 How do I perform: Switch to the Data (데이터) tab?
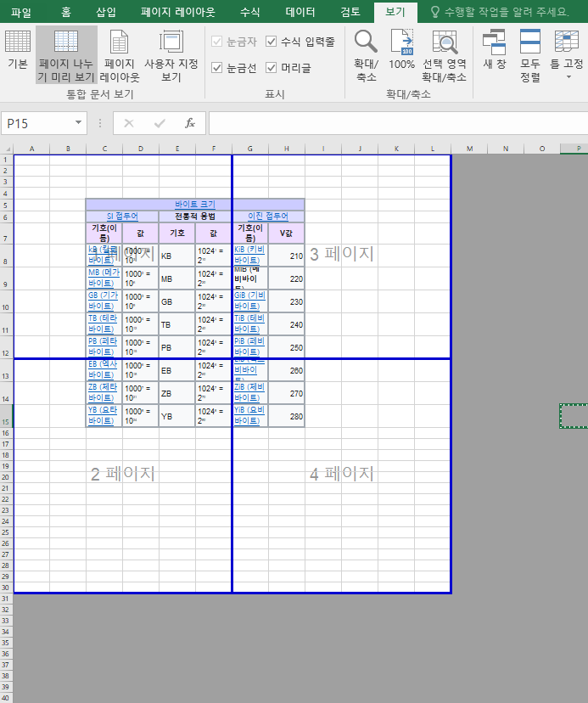[x=300, y=12]
